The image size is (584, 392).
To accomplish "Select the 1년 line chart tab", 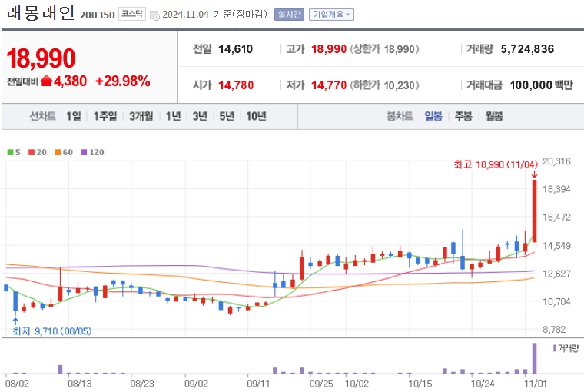I will tap(173, 116).
